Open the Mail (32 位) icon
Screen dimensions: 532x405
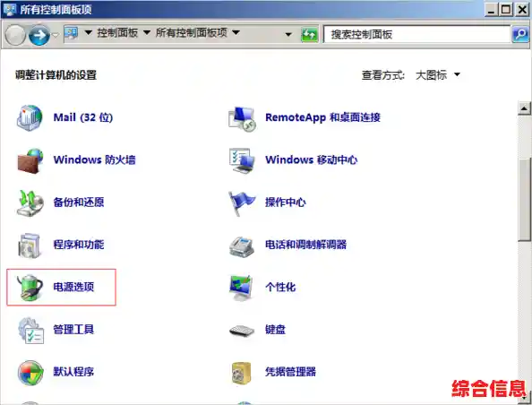click(x=30, y=117)
